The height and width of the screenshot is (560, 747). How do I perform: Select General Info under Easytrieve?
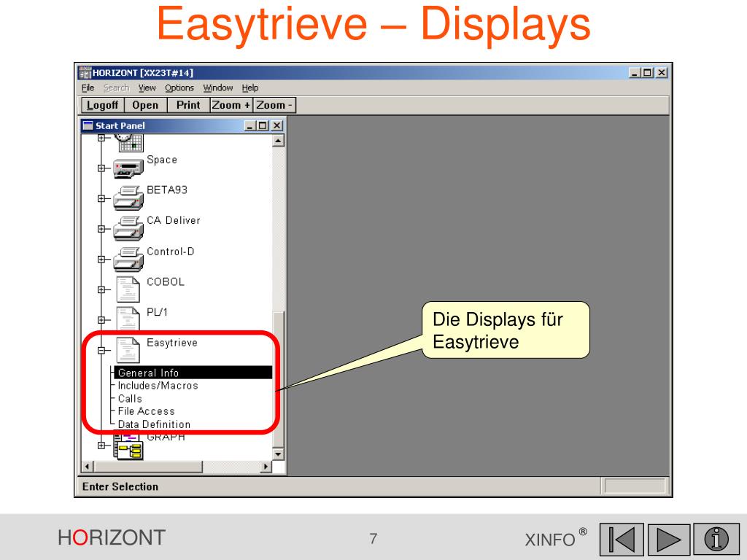pos(193,373)
